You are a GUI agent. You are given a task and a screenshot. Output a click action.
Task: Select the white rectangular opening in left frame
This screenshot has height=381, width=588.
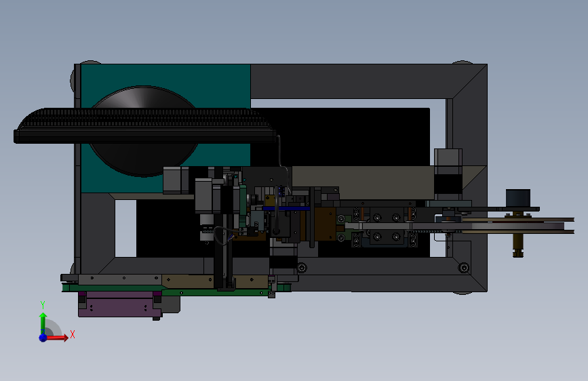125,228
